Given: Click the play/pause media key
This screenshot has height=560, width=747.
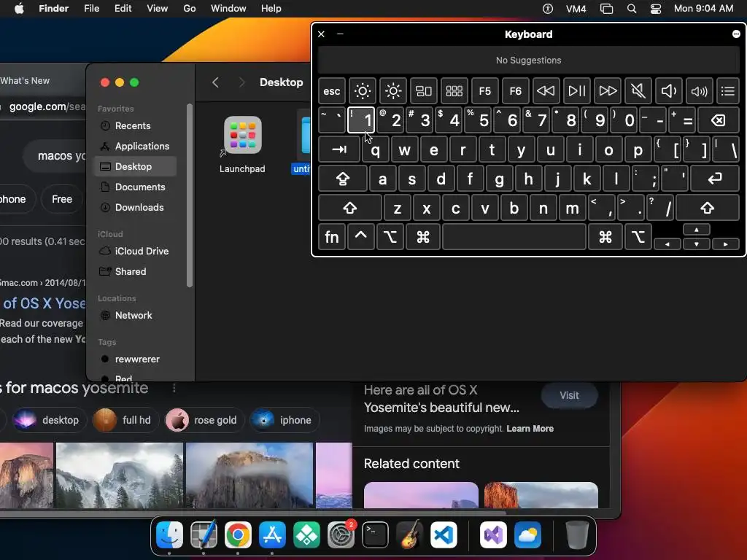Looking at the screenshot, I should point(576,90).
